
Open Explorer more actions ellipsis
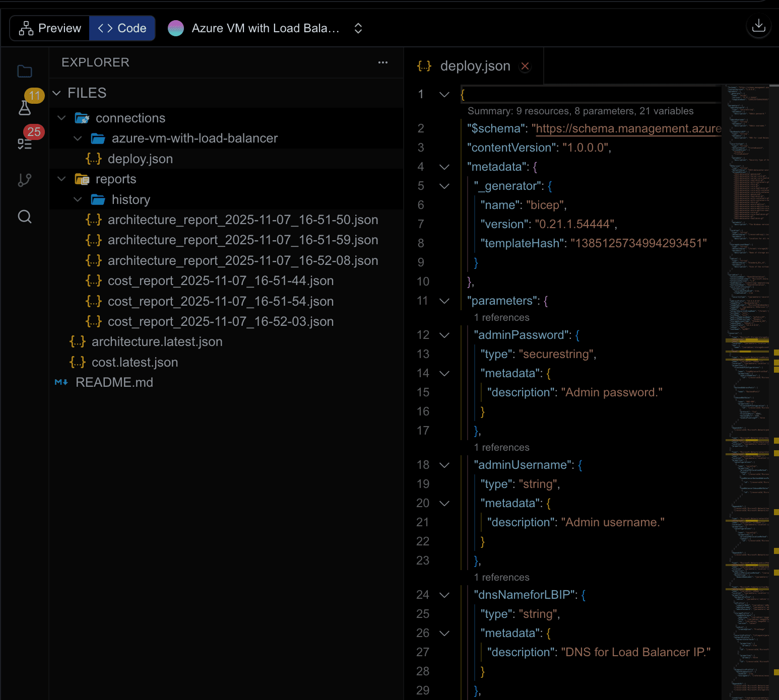click(x=383, y=62)
